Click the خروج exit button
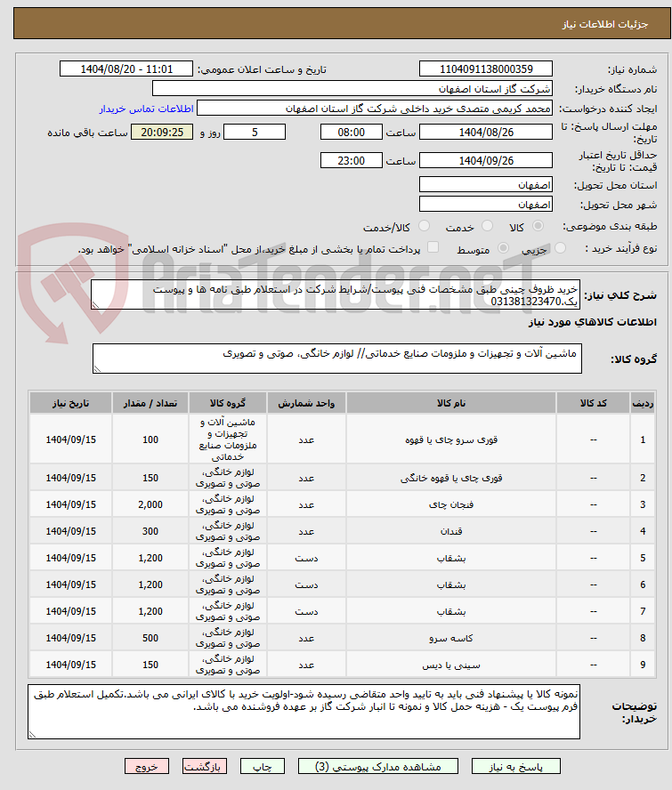The image size is (672, 790). [x=147, y=766]
